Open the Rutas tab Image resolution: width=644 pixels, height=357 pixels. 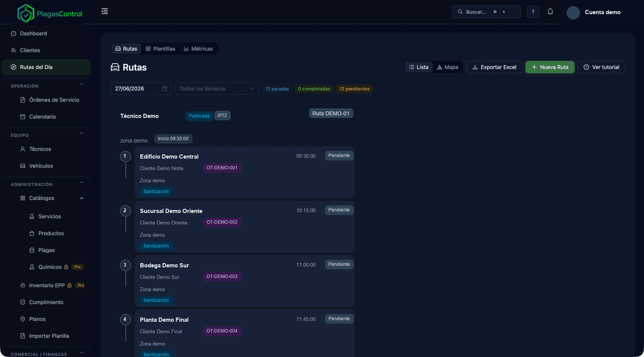[127, 49]
